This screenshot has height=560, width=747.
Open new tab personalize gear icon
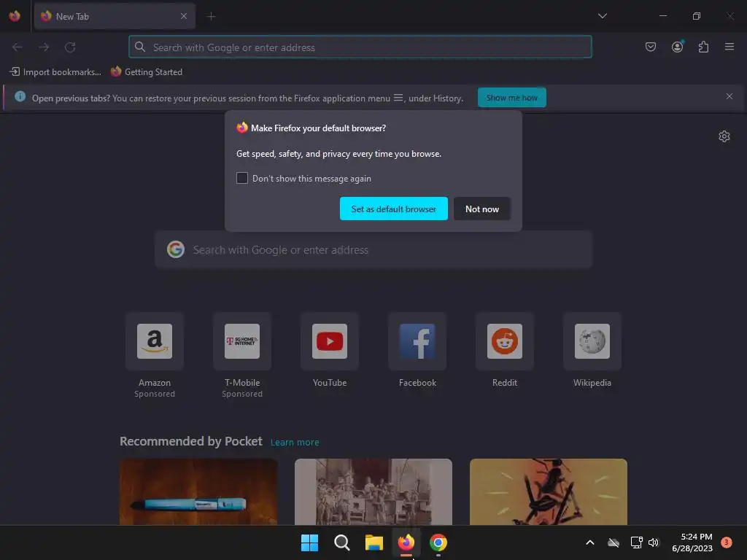click(724, 136)
